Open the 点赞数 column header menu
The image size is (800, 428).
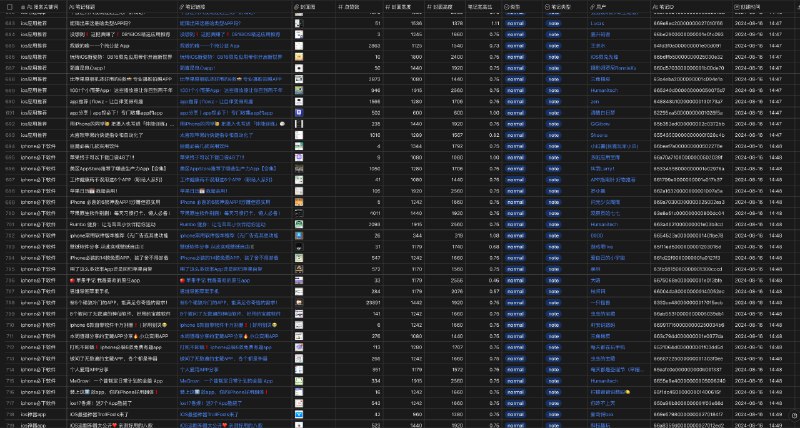[x=358, y=7]
